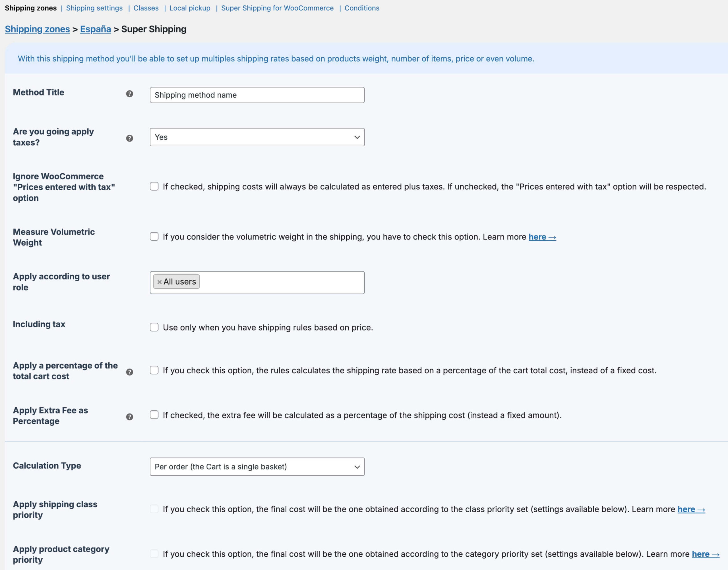728x570 pixels.
Task: Click the Method Title text field
Action: 257,95
